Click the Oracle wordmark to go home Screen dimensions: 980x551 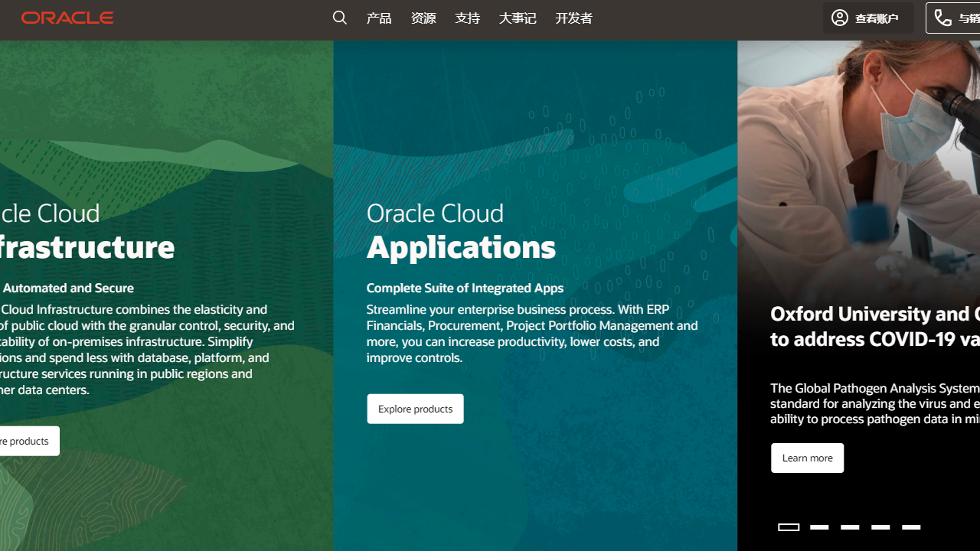(67, 17)
